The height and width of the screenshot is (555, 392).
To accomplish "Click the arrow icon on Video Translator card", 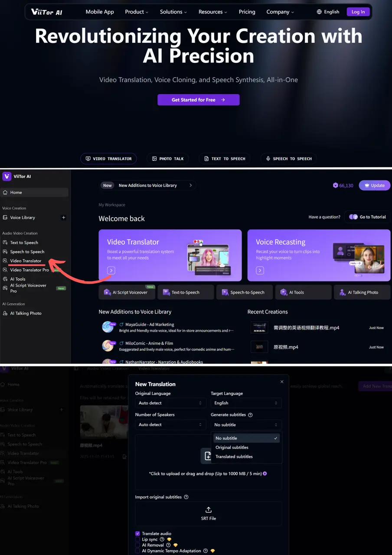I will coord(111,271).
